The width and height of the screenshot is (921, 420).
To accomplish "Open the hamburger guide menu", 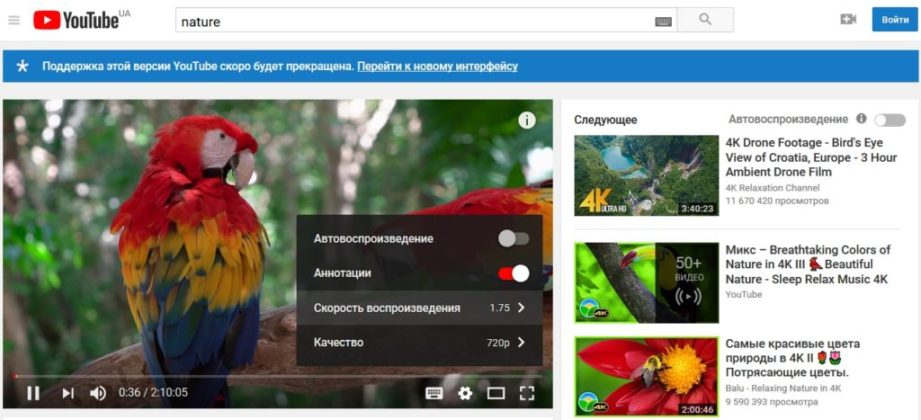I will pyautogui.click(x=14, y=20).
